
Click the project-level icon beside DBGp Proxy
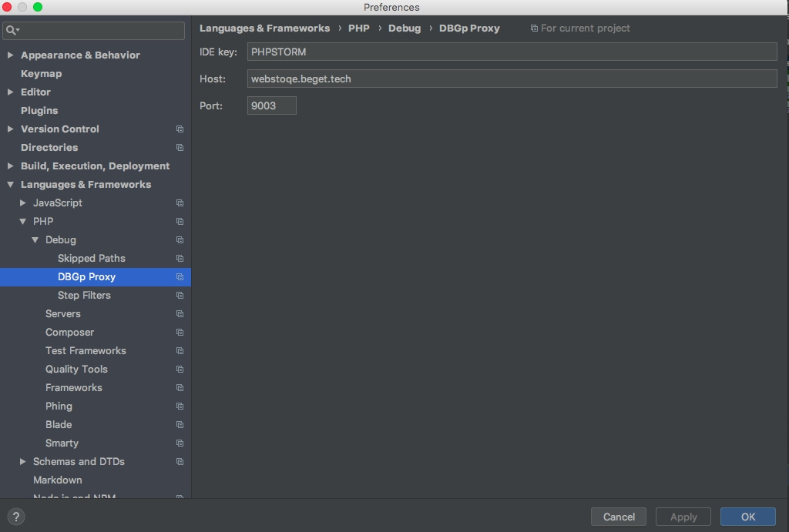(x=180, y=277)
